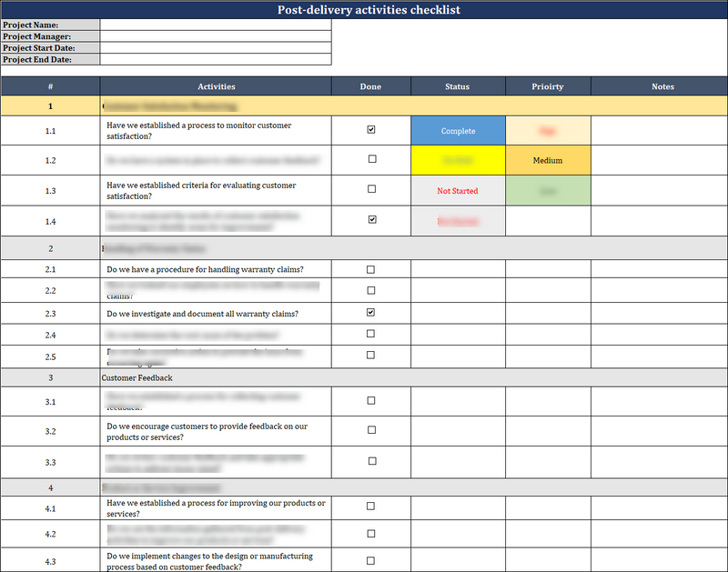Viewport: 728px width, 572px height.
Task: Check the warranty claims procedure checkbox (2.1)
Action: (x=370, y=268)
